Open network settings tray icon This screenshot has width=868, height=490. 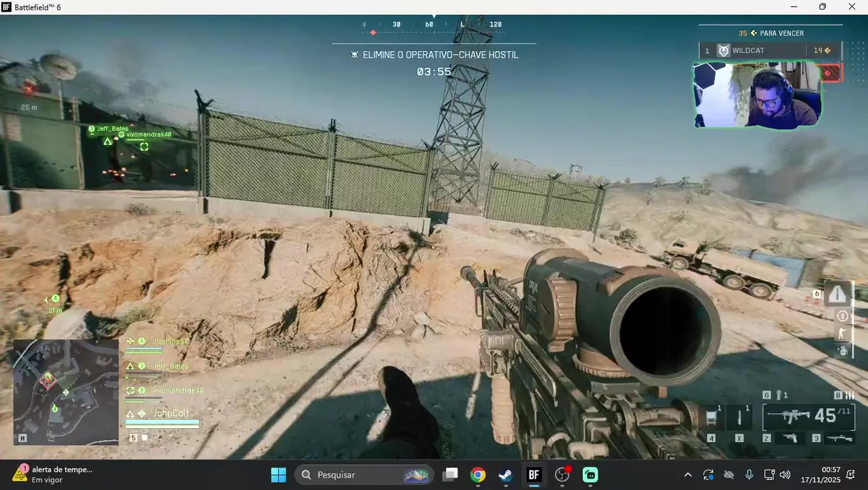click(769, 474)
